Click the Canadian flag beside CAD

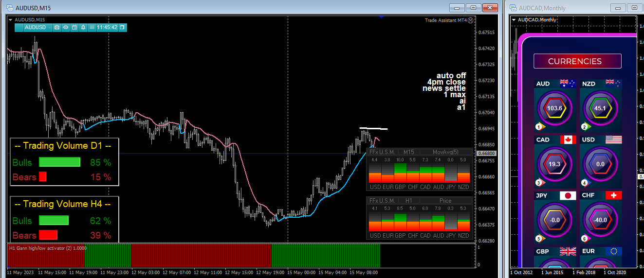(568, 139)
